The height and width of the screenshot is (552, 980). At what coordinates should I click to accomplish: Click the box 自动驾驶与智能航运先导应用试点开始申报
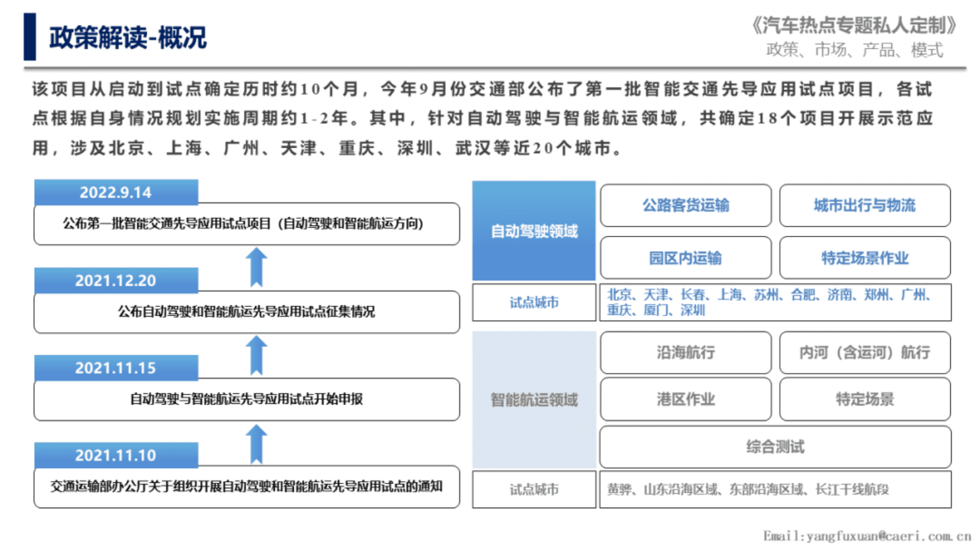pyautogui.click(x=246, y=399)
